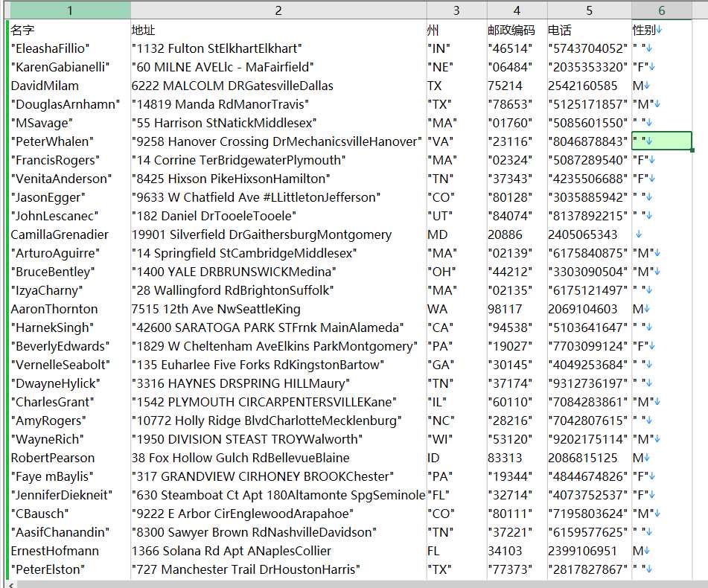Select the "EleashaFillio" name cell

tap(69, 48)
